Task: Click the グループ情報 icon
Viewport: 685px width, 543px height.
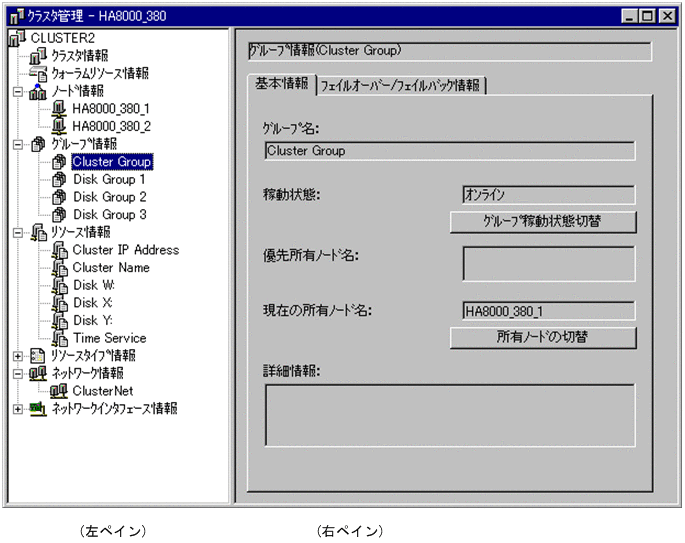Action: [38, 144]
